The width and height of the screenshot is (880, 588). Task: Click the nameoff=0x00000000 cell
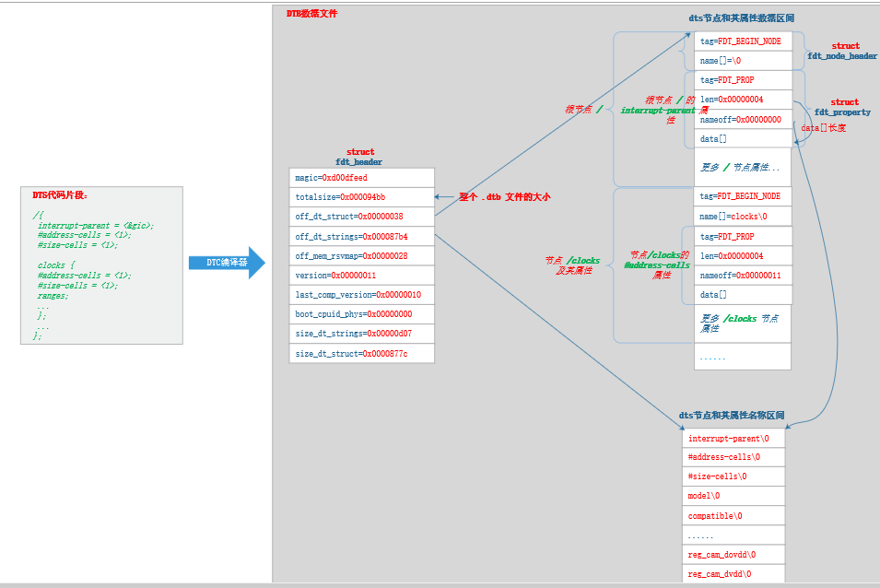coord(743,120)
